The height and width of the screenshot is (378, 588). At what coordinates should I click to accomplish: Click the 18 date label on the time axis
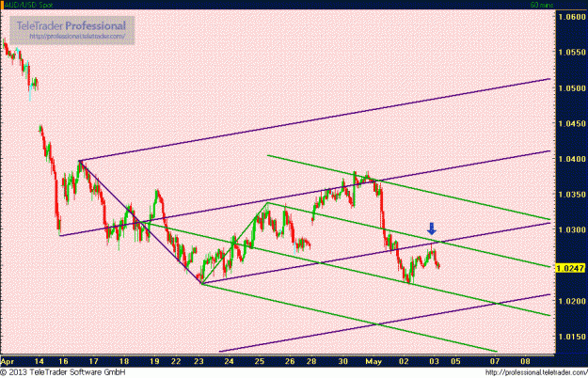pyautogui.click(x=124, y=361)
